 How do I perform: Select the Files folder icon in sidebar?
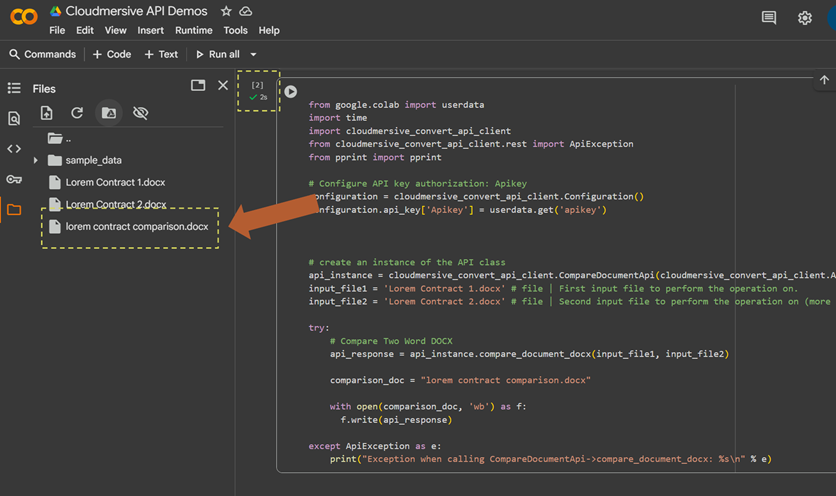[14, 210]
